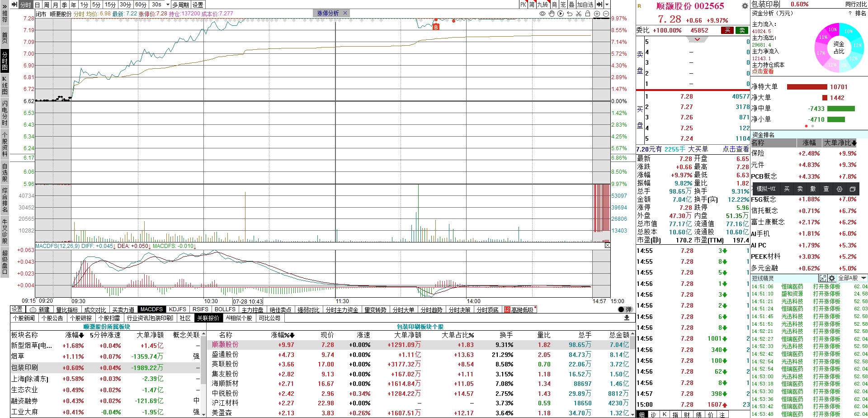Click the 简 simple mode icon

coord(532,5)
